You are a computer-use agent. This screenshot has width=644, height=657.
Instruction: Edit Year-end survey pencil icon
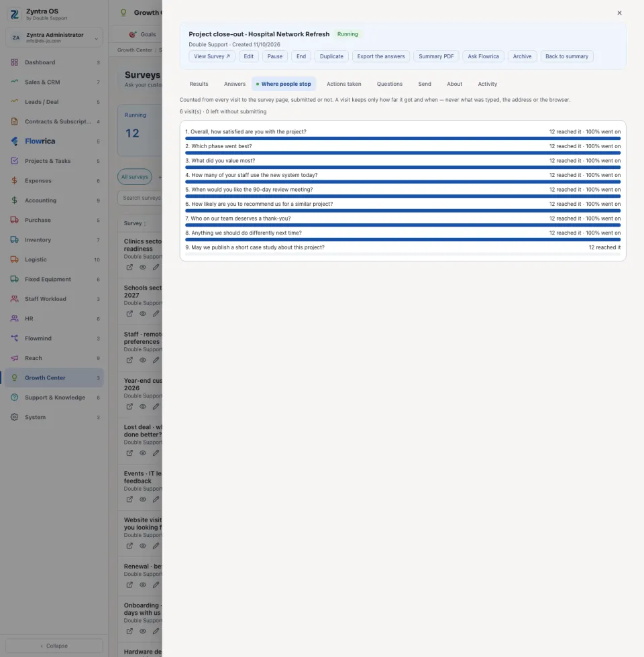(156, 407)
